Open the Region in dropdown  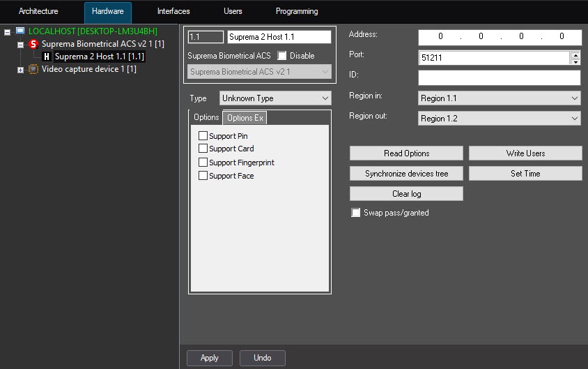coord(499,98)
